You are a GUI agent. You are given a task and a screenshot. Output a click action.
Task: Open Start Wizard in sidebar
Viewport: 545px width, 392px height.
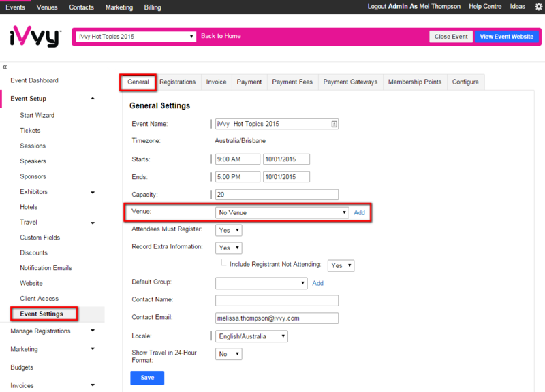[x=37, y=115]
